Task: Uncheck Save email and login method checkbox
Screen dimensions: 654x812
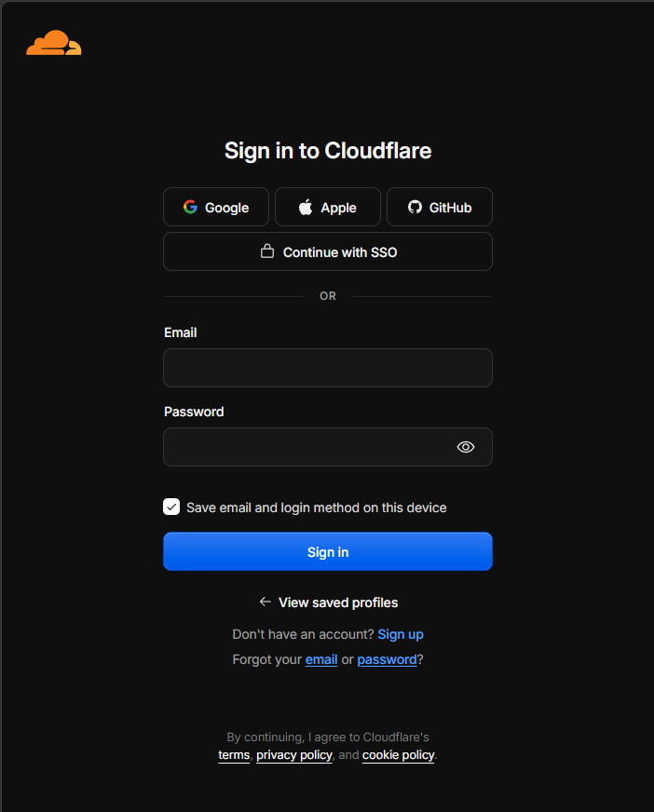Action: 171,507
